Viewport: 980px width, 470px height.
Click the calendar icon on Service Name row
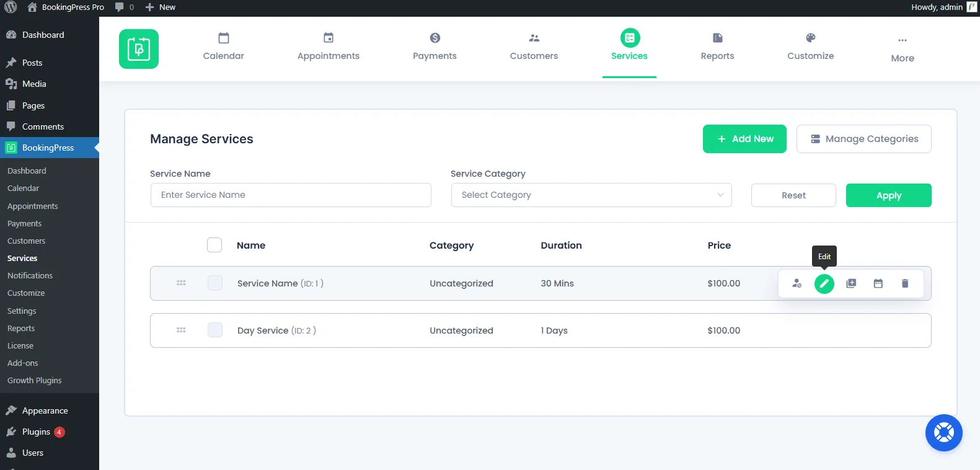(x=878, y=283)
